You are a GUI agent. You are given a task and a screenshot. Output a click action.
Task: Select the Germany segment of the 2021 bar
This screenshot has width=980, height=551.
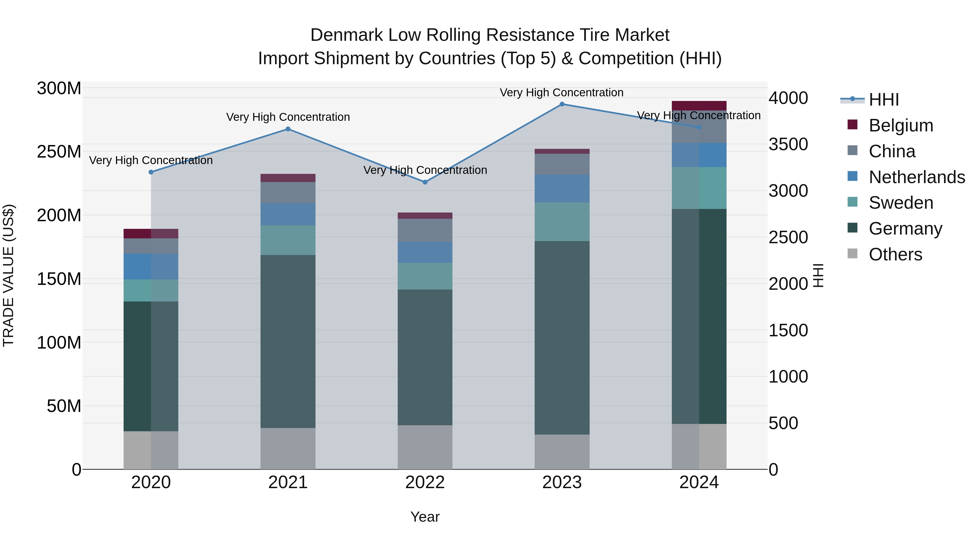(x=288, y=341)
